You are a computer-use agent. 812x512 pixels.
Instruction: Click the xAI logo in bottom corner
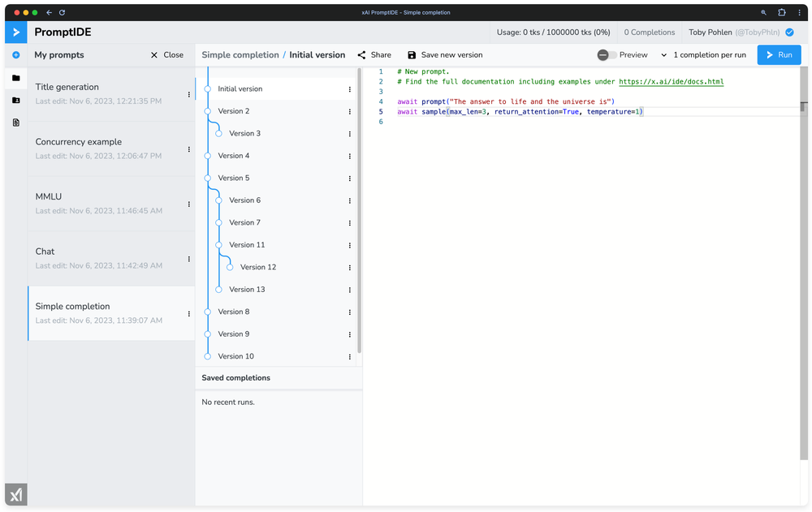coord(15,494)
